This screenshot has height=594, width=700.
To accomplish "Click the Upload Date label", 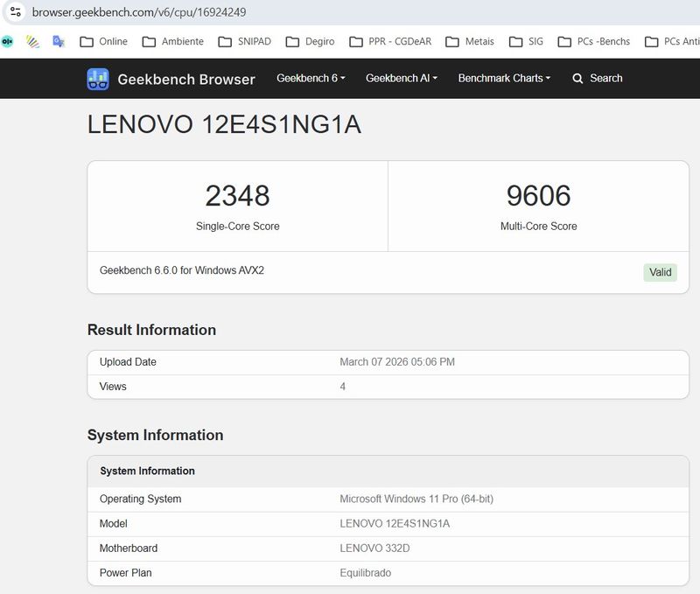I will point(128,362).
